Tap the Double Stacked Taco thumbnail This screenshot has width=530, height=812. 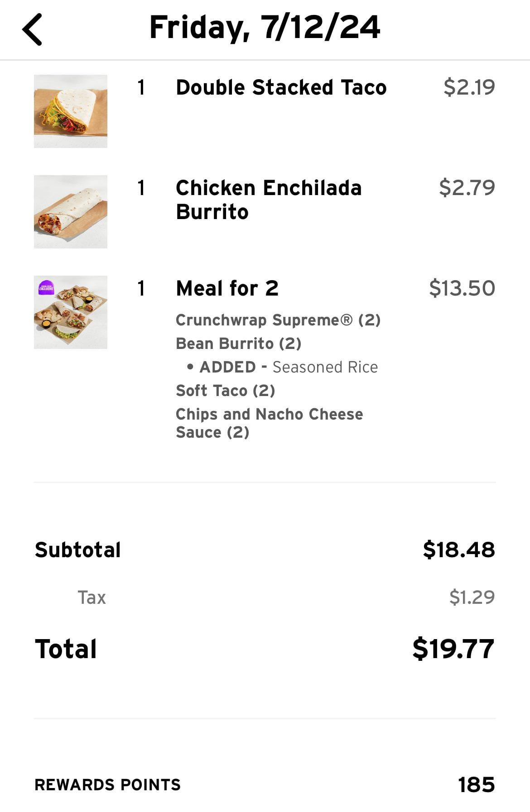71,111
